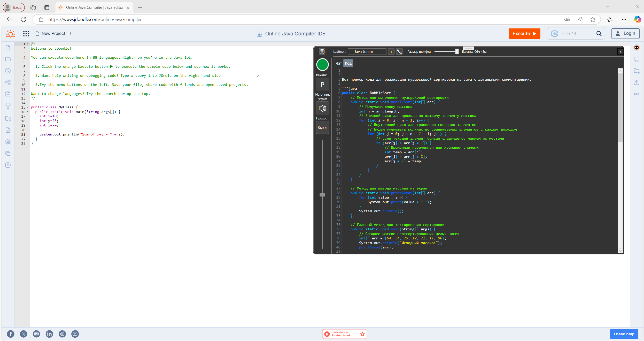Click the save disk icon in sidebar
Screen dimensions: 644x341
click(x=8, y=94)
